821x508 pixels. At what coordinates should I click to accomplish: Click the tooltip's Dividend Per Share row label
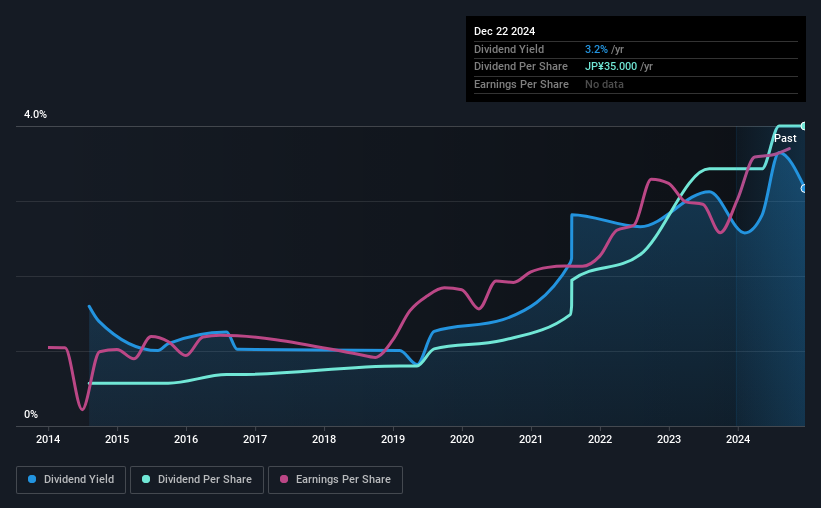coord(520,67)
